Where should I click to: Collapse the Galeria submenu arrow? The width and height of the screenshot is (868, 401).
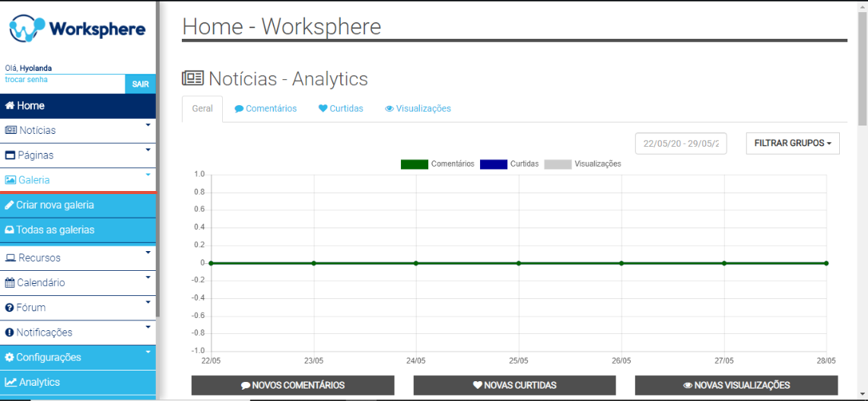click(x=148, y=174)
